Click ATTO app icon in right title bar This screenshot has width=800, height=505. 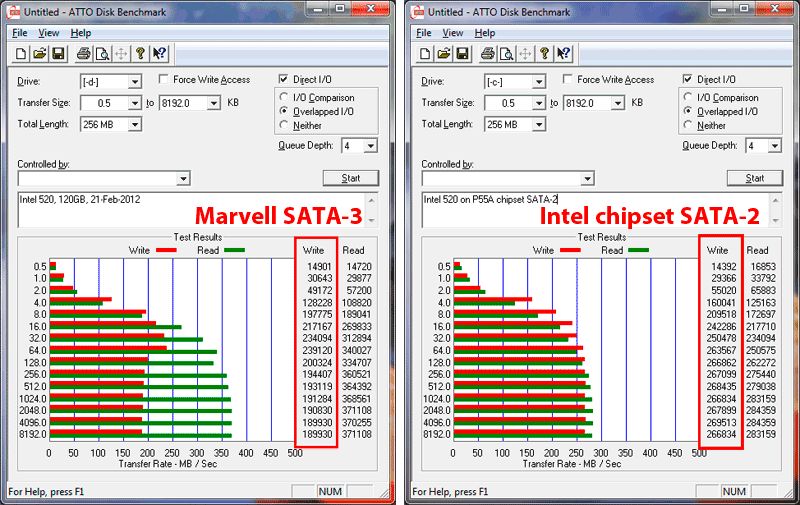tap(417, 12)
